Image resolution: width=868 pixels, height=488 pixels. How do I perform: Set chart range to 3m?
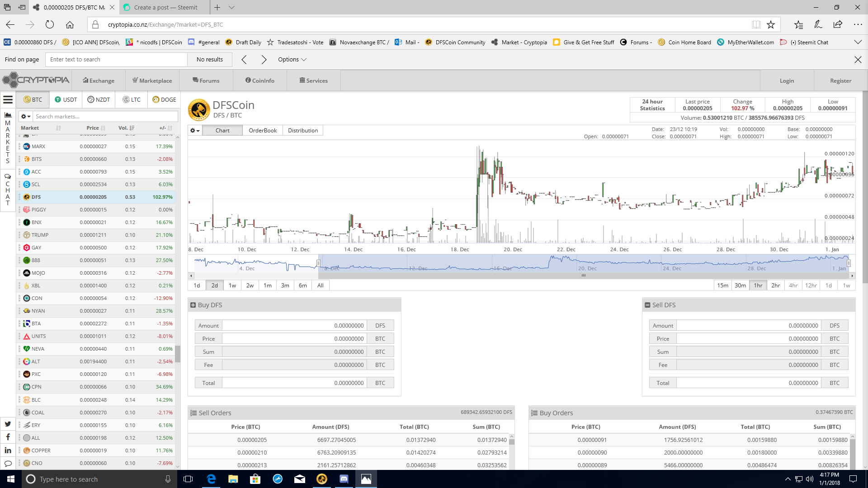285,286
